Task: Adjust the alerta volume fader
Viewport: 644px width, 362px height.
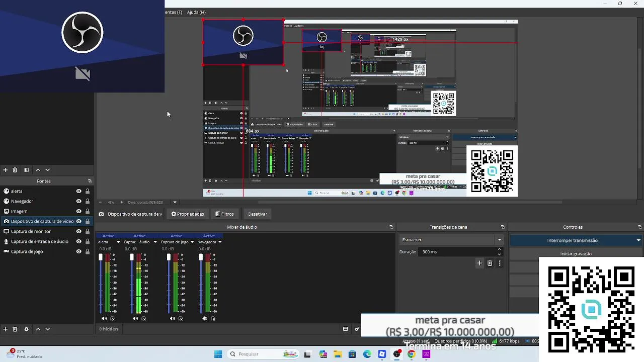Action: click(101, 257)
